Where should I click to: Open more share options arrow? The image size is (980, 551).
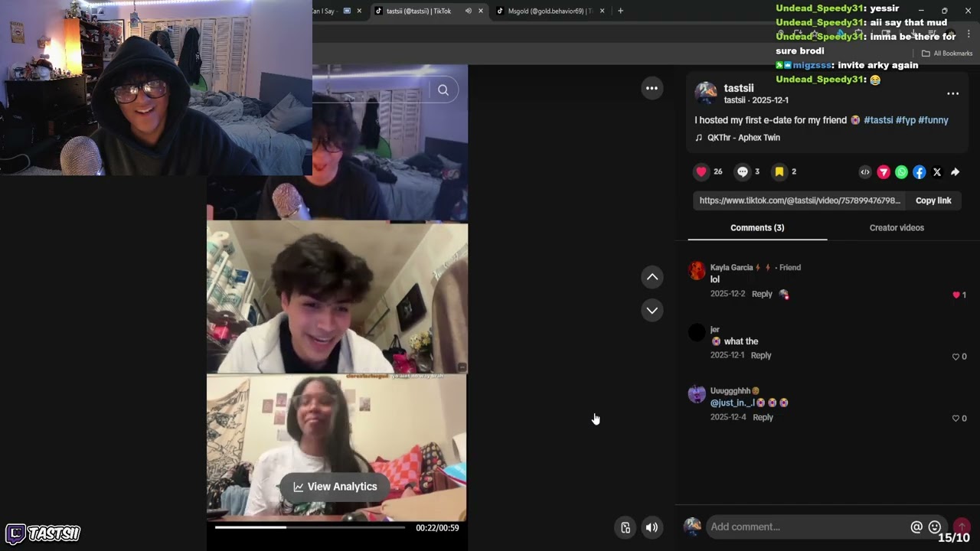pyautogui.click(x=955, y=172)
